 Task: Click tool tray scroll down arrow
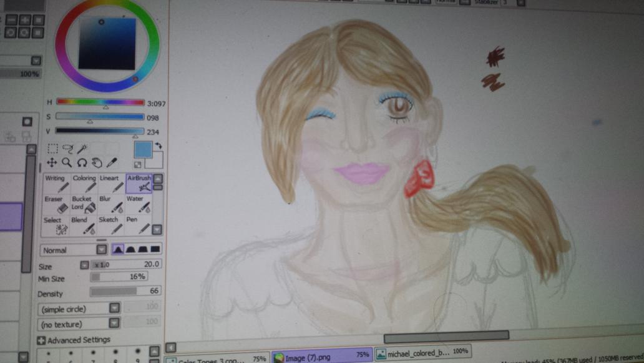[x=157, y=229]
